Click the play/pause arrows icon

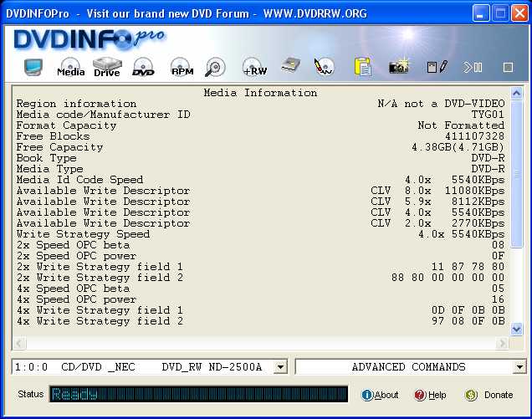(x=473, y=67)
